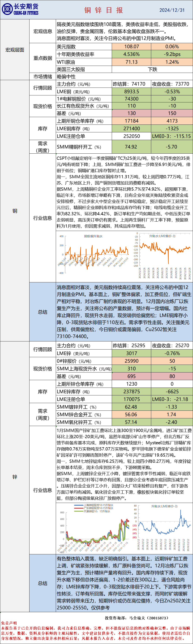Select the 上期所铜仓单库存 label
The height and width of the screenshot is (644, 193).
[x=80, y=121]
